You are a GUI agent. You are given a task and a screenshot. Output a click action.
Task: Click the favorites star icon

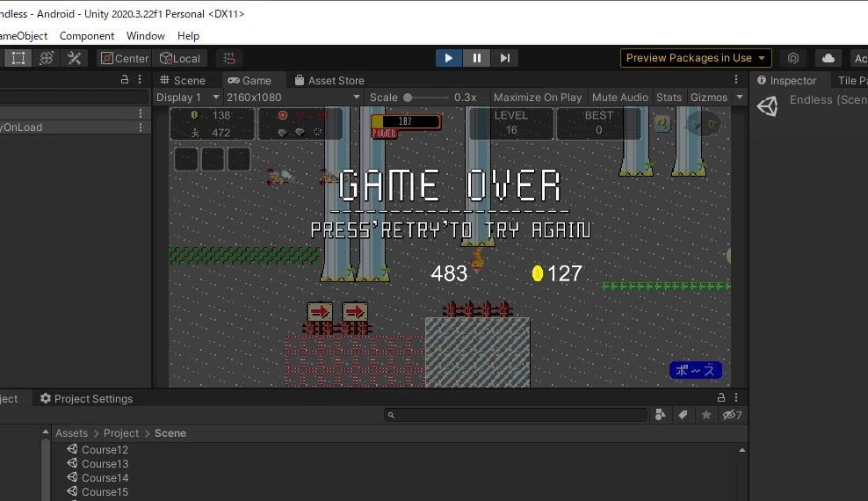(706, 415)
